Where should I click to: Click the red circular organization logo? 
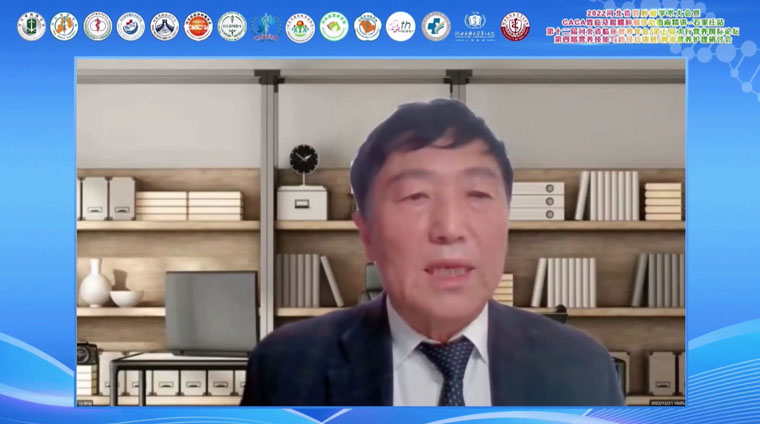point(198,26)
